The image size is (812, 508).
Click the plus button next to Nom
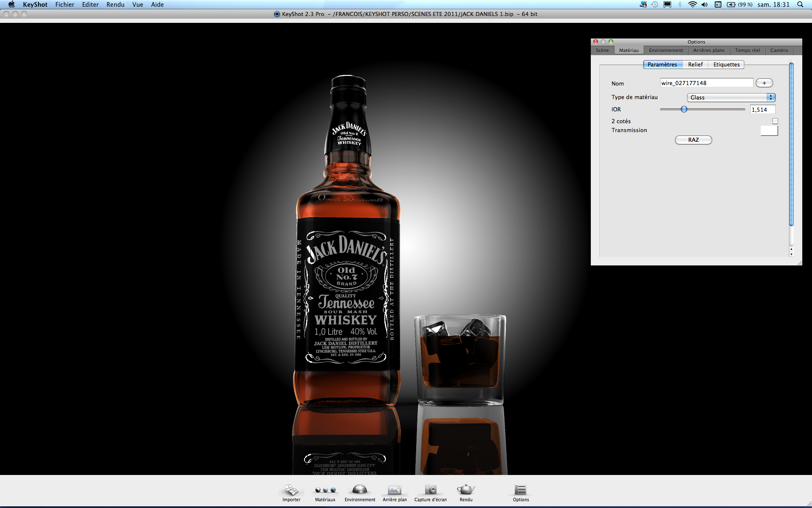764,83
